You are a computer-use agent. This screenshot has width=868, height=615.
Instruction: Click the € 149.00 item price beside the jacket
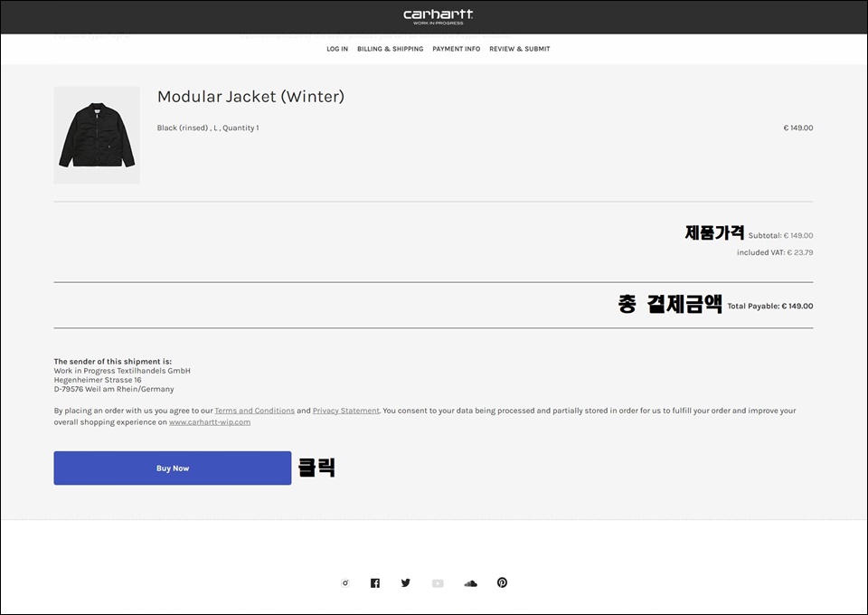798,128
